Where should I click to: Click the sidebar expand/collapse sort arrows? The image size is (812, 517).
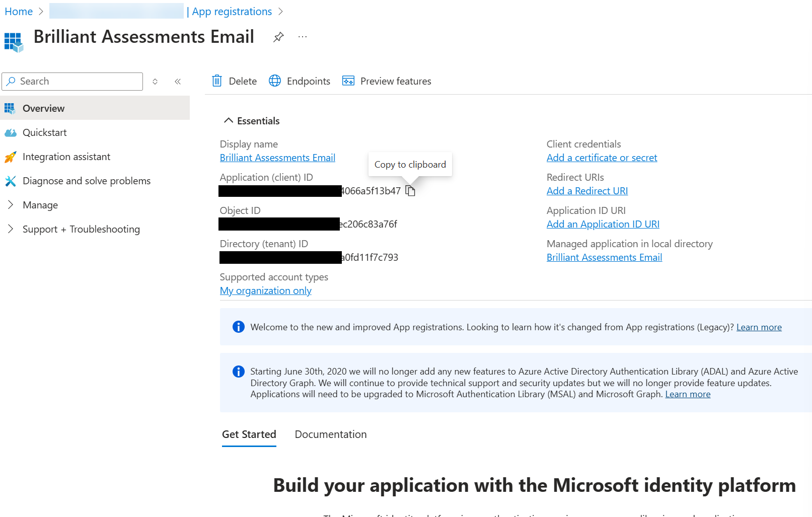(155, 82)
